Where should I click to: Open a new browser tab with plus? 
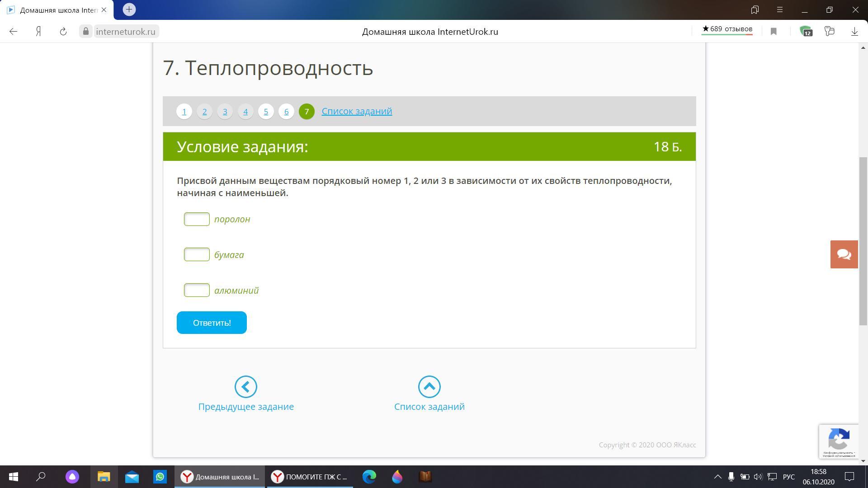click(x=129, y=9)
